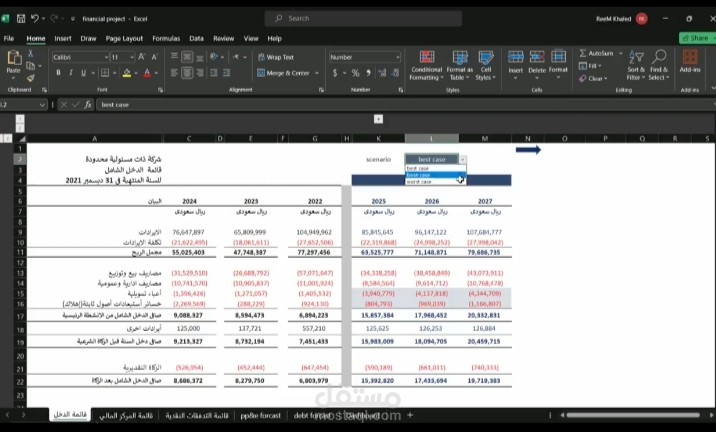The height and width of the screenshot is (432, 716).
Task: Change fill color with yellow bucket swatch
Action: pos(127,73)
